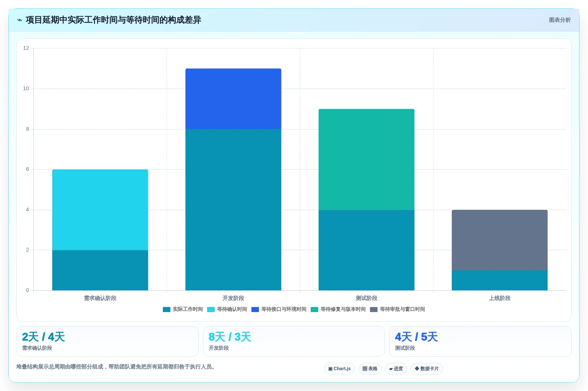The height and width of the screenshot is (391, 588).
Task: Select the gray 等待审批与窗口时间 bar in 上线阶段
Action: click(500, 240)
